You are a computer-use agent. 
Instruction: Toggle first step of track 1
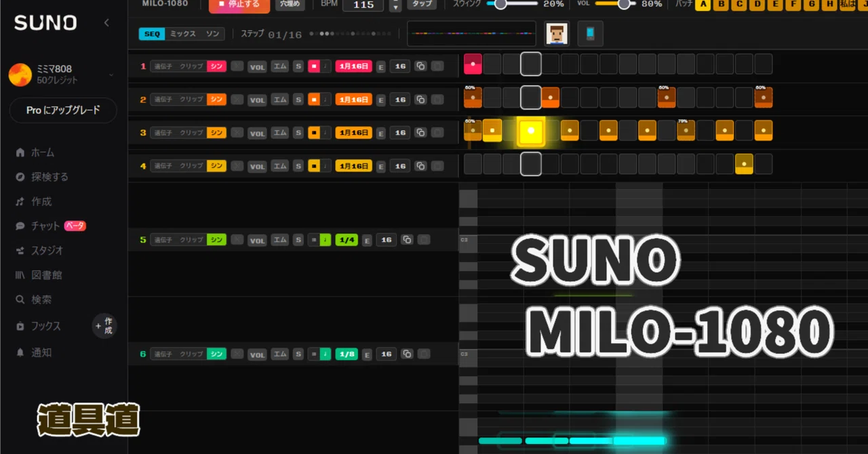click(x=473, y=64)
